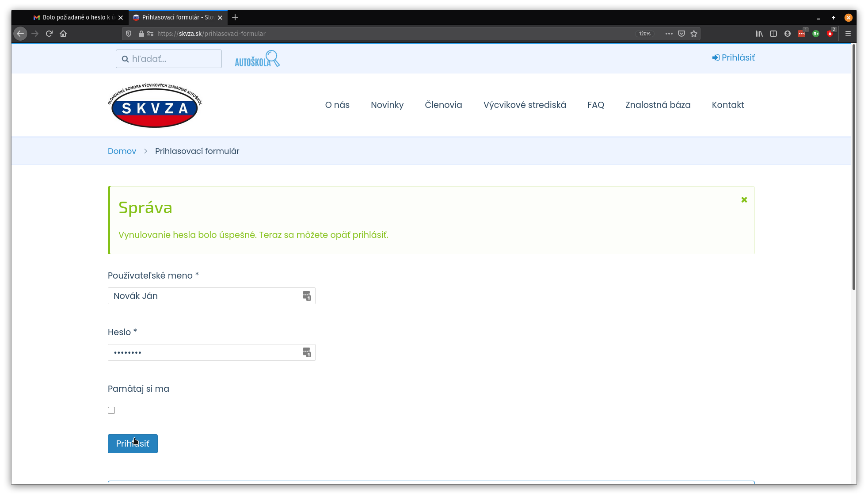Image resolution: width=868 pixels, height=497 pixels.
Task: Dismiss the Správa success message
Action: click(744, 200)
